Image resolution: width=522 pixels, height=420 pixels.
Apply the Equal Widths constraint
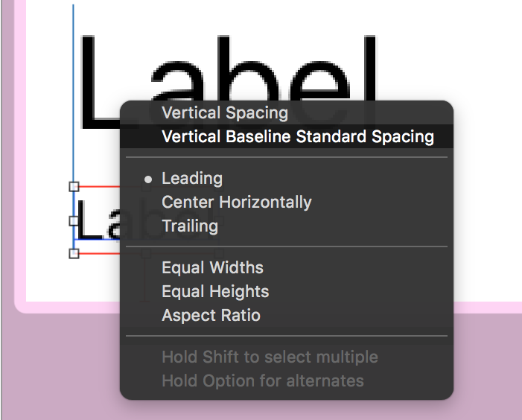(212, 268)
